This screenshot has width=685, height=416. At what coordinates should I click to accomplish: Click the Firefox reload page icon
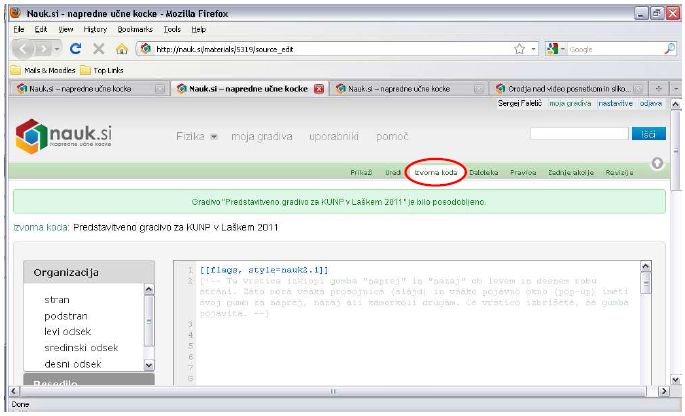pyautogui.click(x=75, y=48)
